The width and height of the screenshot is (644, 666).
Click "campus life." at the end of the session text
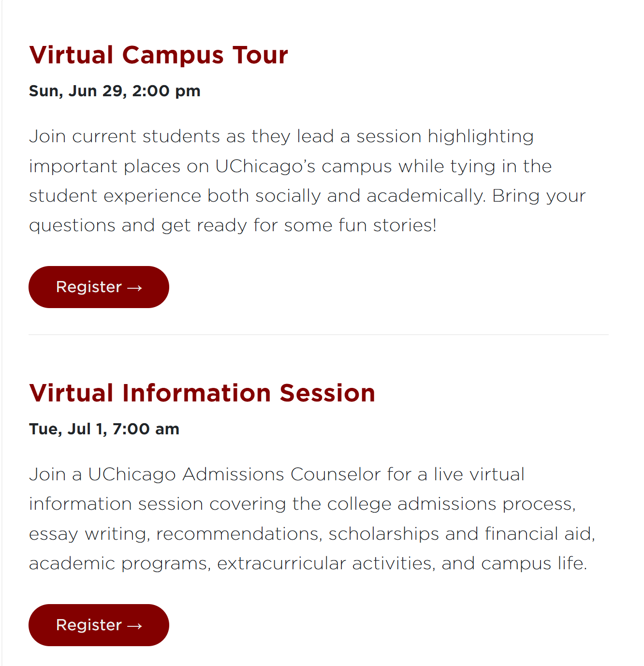(x=534, y=563)
